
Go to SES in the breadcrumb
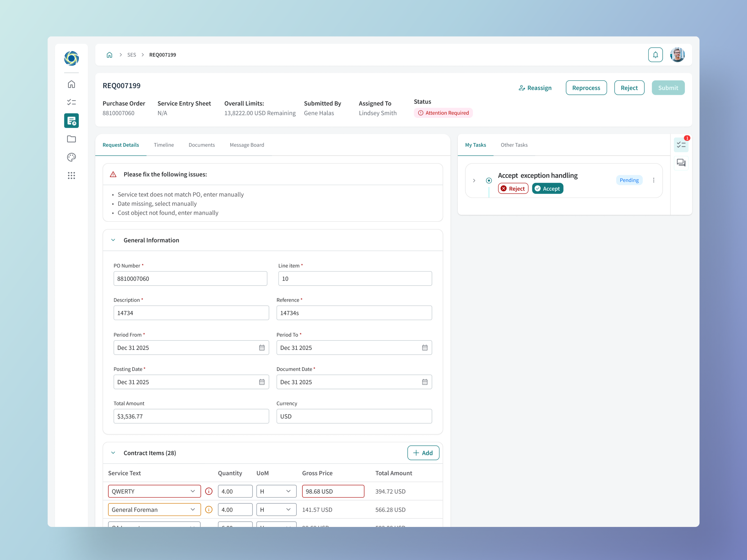pyautogui.click(x=131, y=55)
